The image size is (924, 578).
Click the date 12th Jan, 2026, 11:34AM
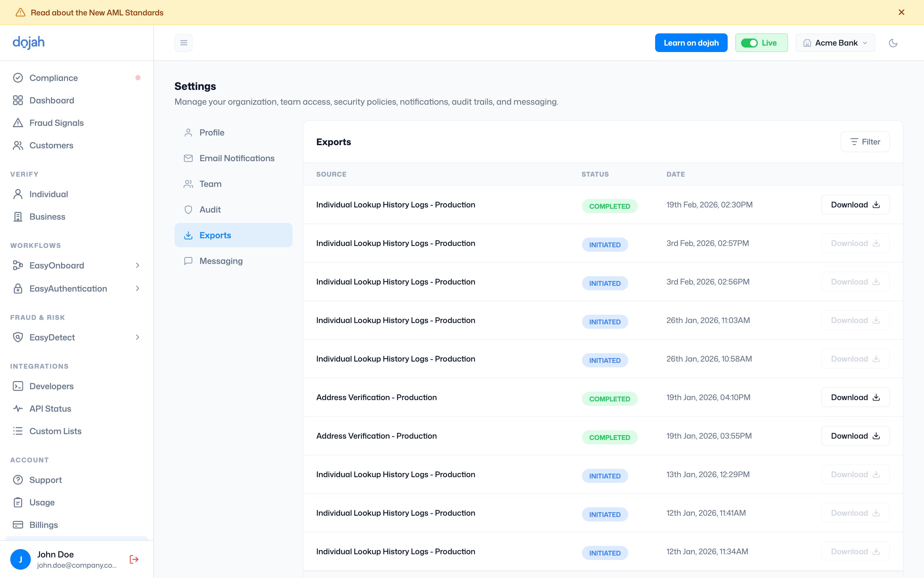pyautogui.click(x=707, y=552)
